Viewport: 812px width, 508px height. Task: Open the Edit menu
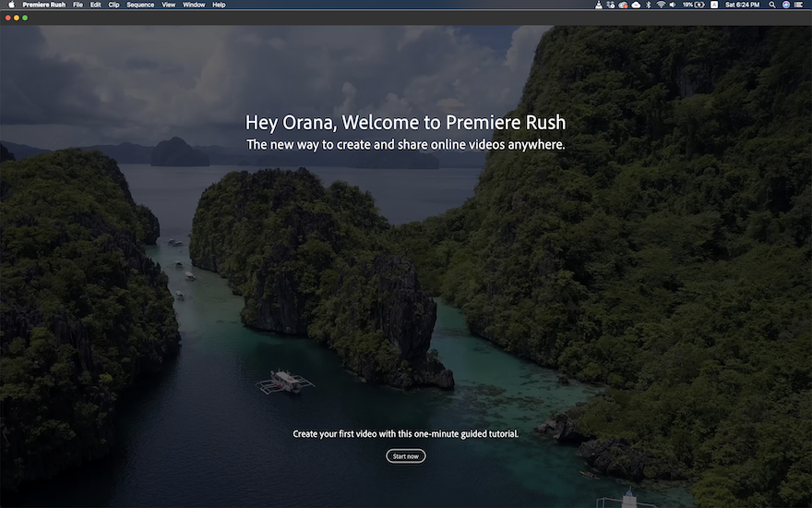coord(96,5)
